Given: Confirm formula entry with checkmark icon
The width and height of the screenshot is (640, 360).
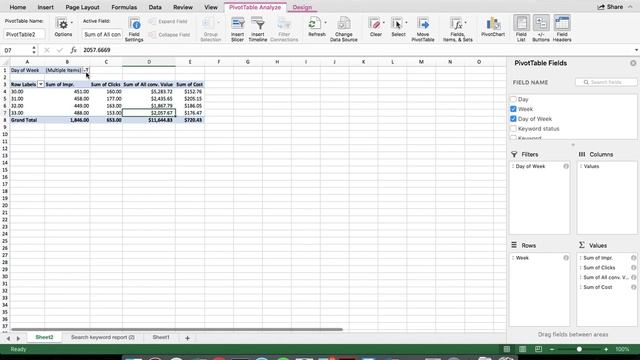Looking at the screenshot, I should click(x=60, y=50).
